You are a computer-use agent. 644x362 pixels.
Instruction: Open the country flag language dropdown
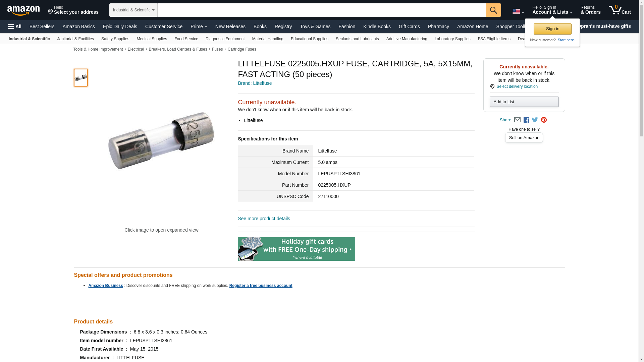pyautogui.click(x=518, y=11)
